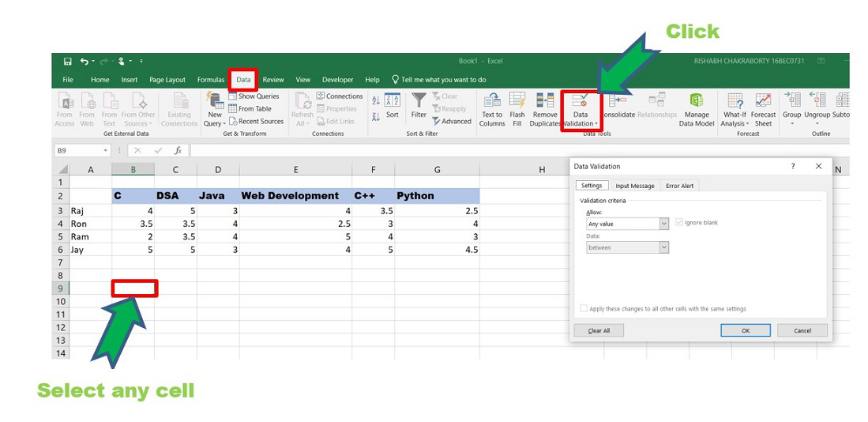Check Apply these changes to all cells
This screenshot has height=422, width=868.
coord(584,309)
